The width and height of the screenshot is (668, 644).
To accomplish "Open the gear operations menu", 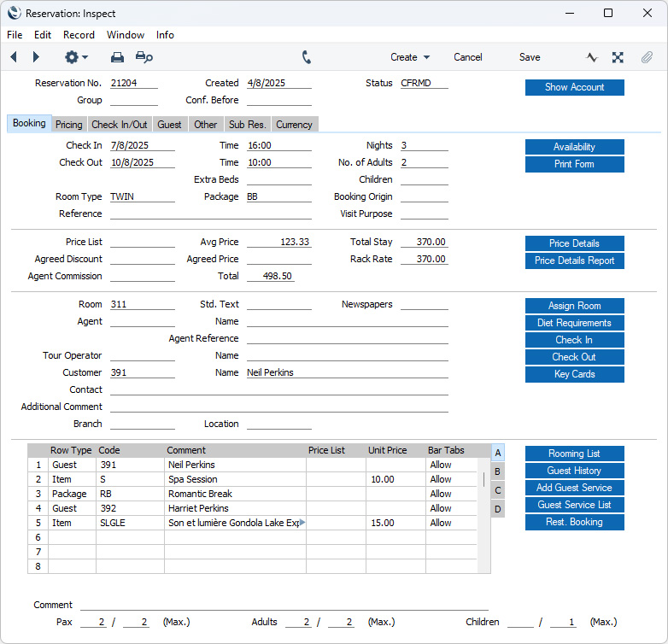I will tap(76, 56).
